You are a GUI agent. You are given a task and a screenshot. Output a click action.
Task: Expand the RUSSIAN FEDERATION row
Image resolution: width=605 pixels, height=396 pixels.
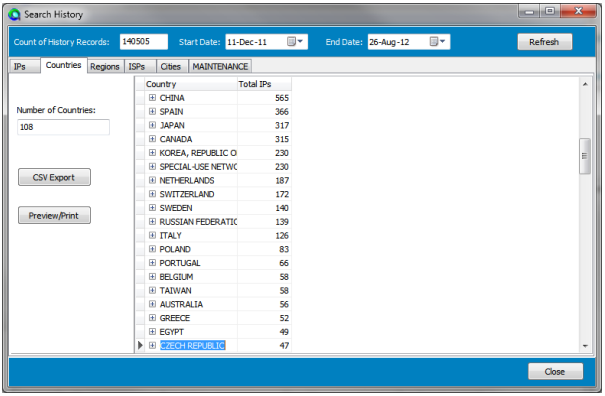(x=152, y=222)
